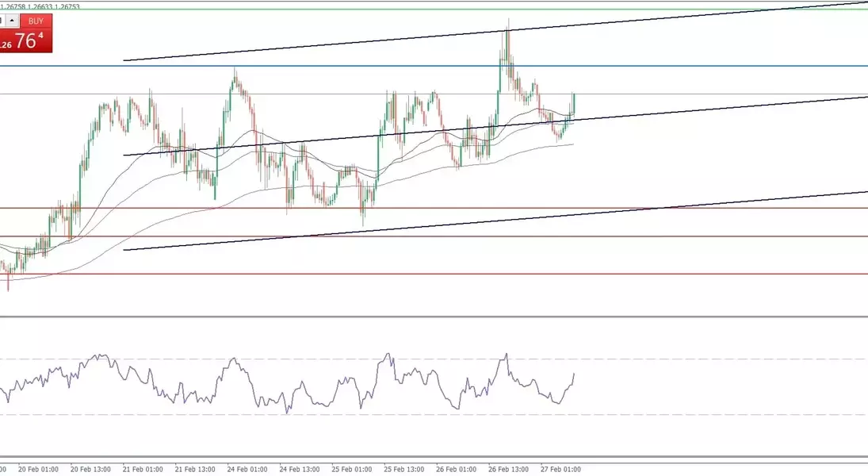868x476 pixels.
Task: Click the price values text at top left
Action: (x=40, y=6)
